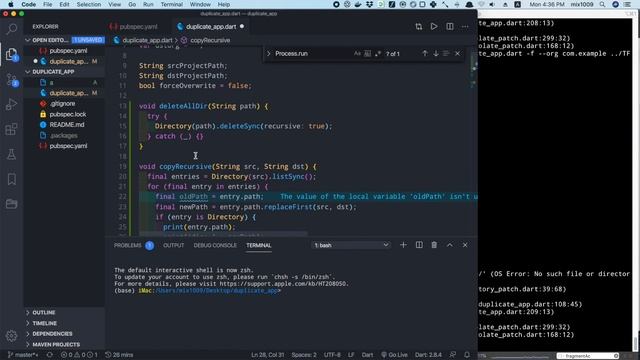Open the Explorer view icon
640x360 pixels.
coord(11,54)
